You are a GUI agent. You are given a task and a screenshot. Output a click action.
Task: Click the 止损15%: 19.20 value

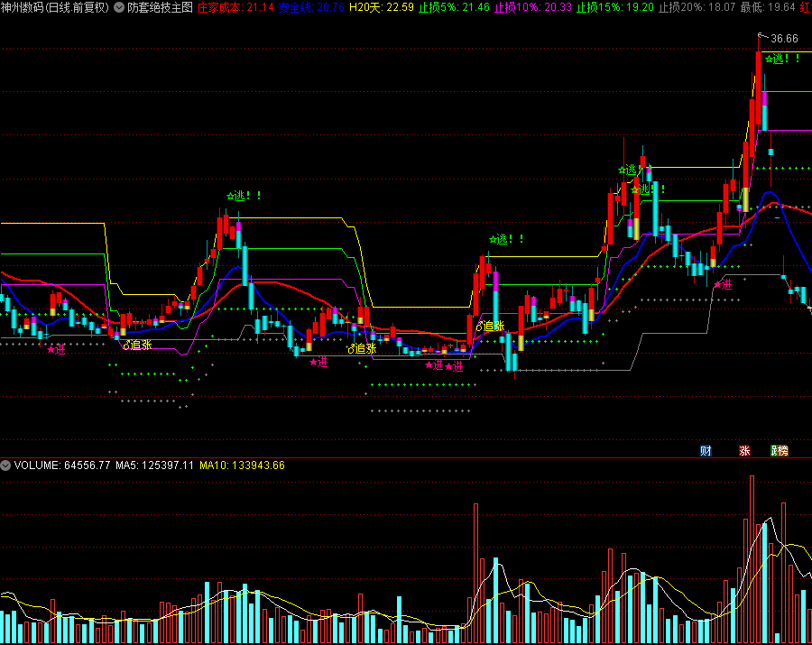(615, 7)
